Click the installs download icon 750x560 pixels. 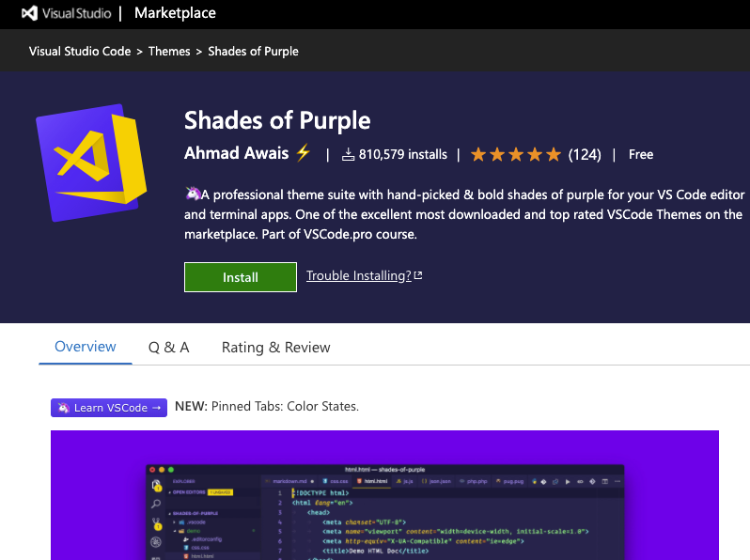(x=348, y=154)
